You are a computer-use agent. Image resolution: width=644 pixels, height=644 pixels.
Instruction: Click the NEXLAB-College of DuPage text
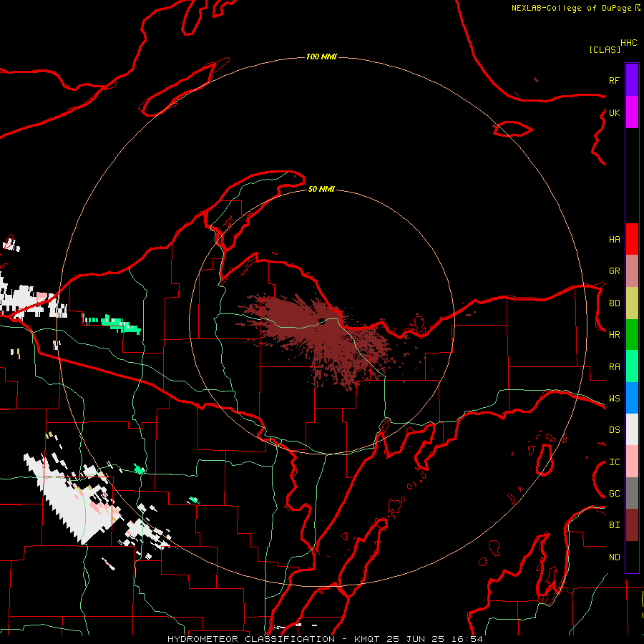[571, 8]
